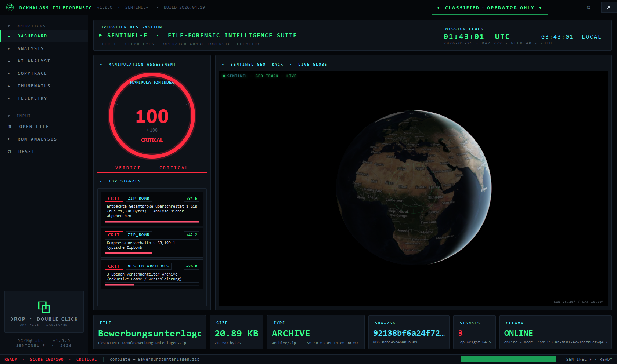Click the green LIVE status dot in globe
Image resolution: width=617 pixels, height=364 pixels.
tap(224, 76)
